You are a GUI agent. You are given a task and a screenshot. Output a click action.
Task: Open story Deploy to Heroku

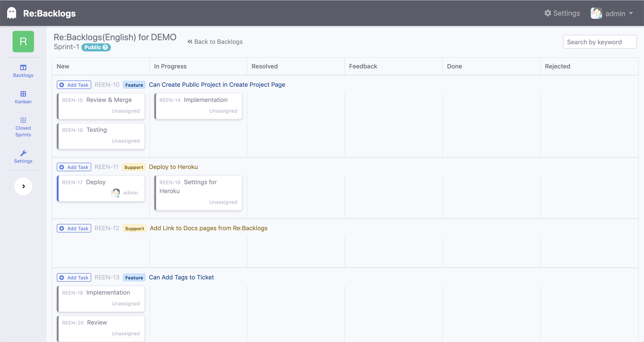coord(173,167)
